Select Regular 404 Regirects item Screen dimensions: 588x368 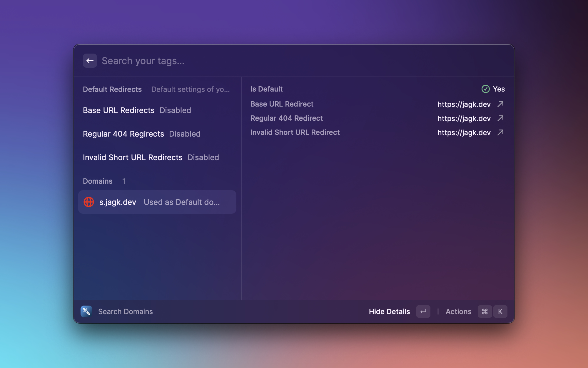pos(142,134)
